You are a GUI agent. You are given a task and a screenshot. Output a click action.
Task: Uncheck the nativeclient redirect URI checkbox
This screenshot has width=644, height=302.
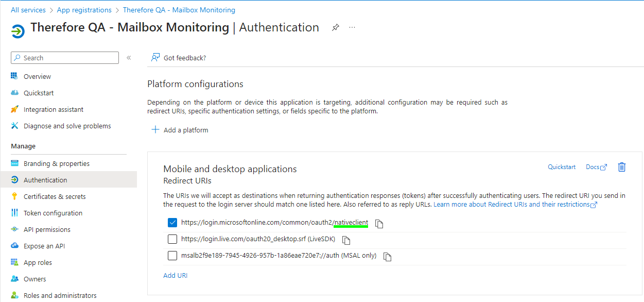(x=172, y=223)
